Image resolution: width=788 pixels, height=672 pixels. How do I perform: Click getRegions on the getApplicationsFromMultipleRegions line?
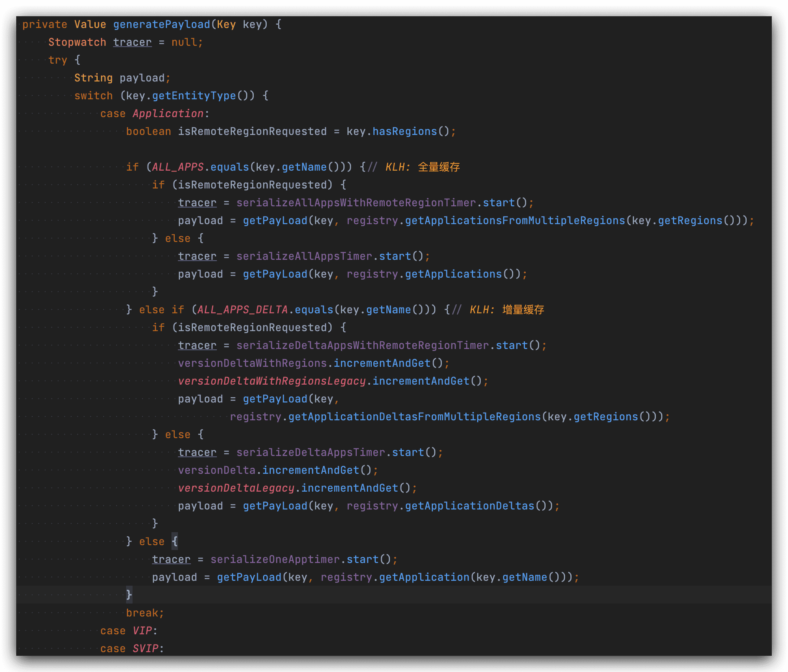pos(690,221)
